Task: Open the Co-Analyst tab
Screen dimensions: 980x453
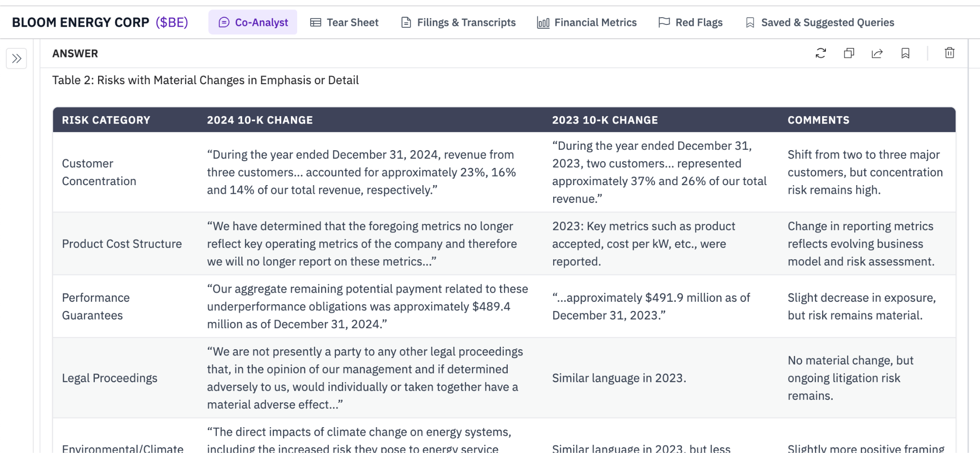Action: (253, 22)
